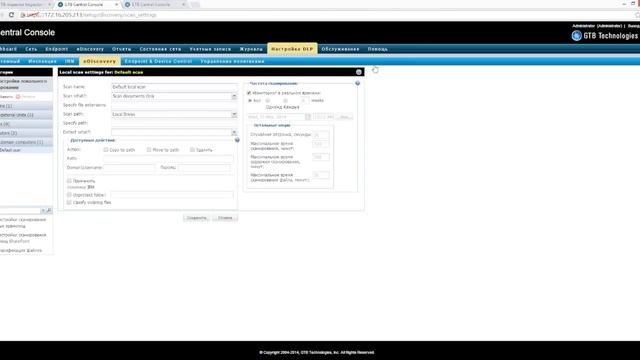Open help icon of the scan frequency section
Screen dimensions: 640x360
tap(358, 83)
